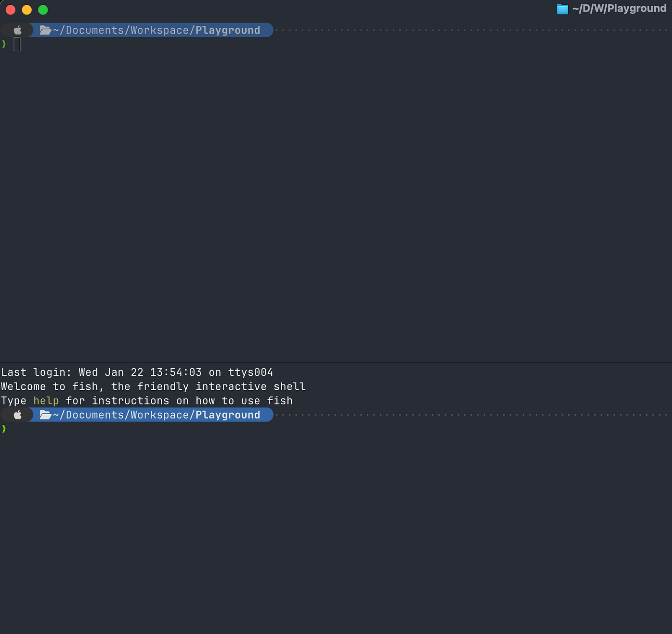
Task: Maximize the terminal using the green button
Action: click(43, 10)
